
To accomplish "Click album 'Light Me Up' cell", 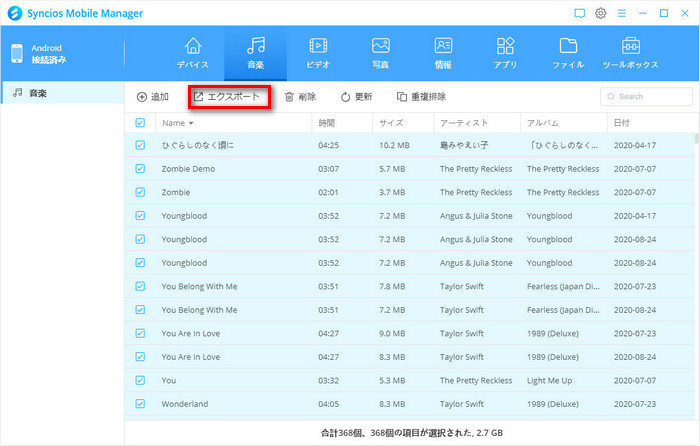I will click(549, 380).
